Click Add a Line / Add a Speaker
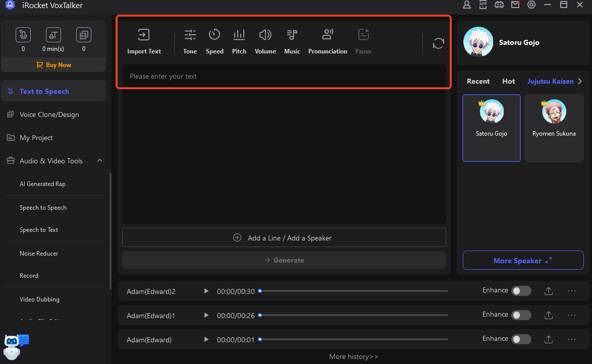This screenshot has width=592, height=364. 284,237
